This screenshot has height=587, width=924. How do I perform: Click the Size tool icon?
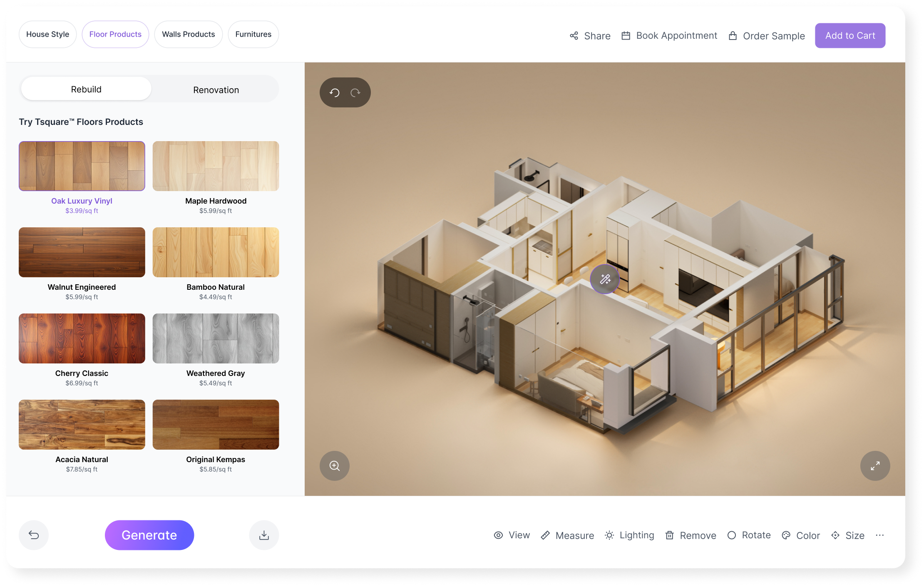pyautogui.click(x=835, y=535)
